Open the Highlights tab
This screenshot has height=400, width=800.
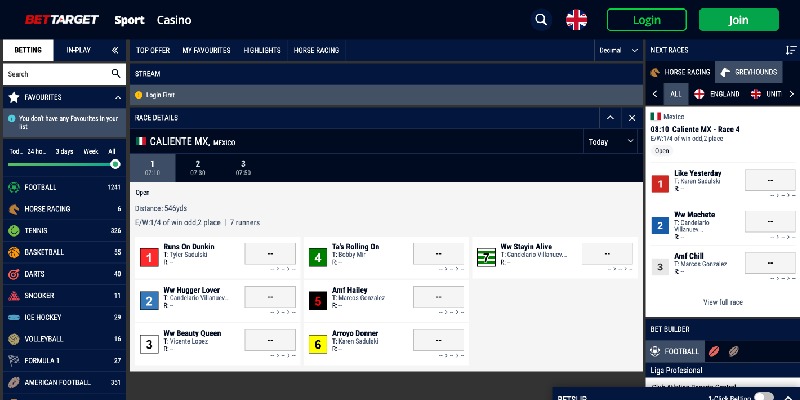262,50
